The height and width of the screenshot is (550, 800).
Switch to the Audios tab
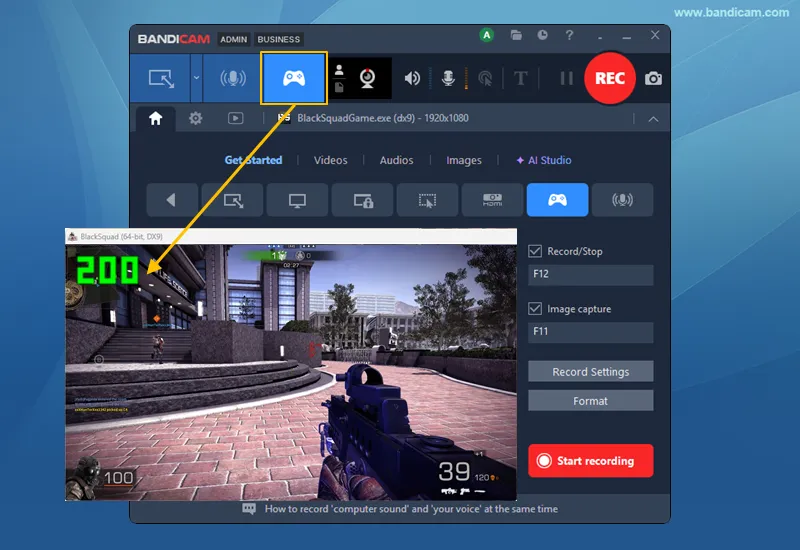coord(396,160)
